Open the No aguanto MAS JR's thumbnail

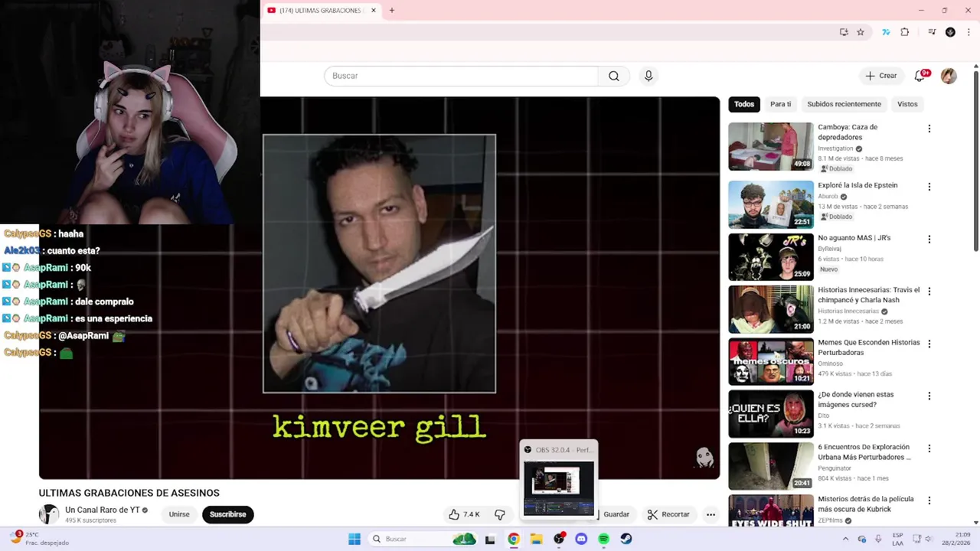[x=771, y=256]
